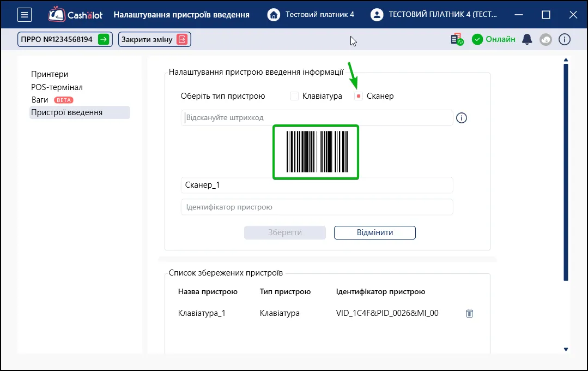This screenshot has width=588, height=371.
Task: Show info hint next to barcode field
Action: [462, 118]
